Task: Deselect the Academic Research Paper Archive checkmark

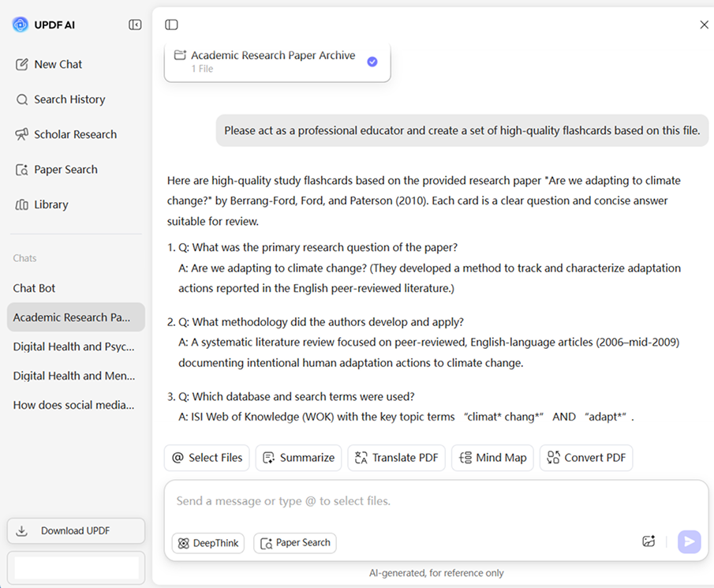Action: coord(372,62)
